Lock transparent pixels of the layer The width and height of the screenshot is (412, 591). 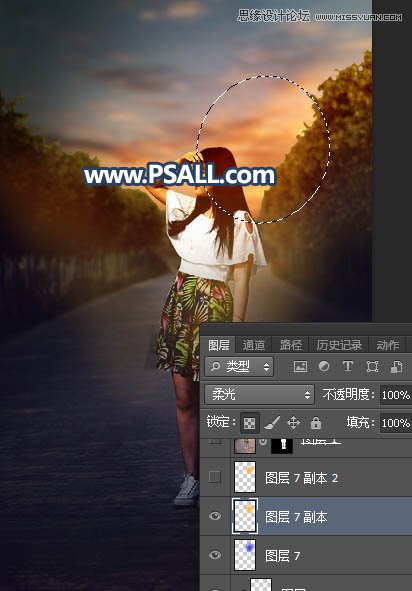[x=250, y=423]
